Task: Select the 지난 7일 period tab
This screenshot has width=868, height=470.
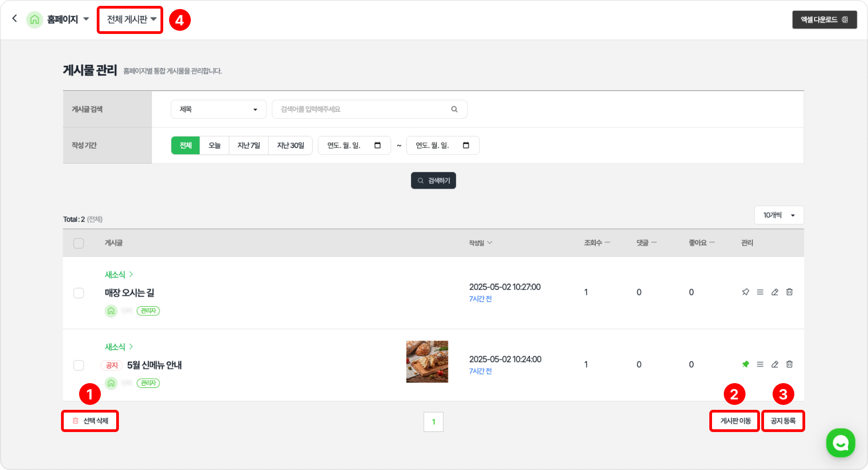Action: pos(249,146)
